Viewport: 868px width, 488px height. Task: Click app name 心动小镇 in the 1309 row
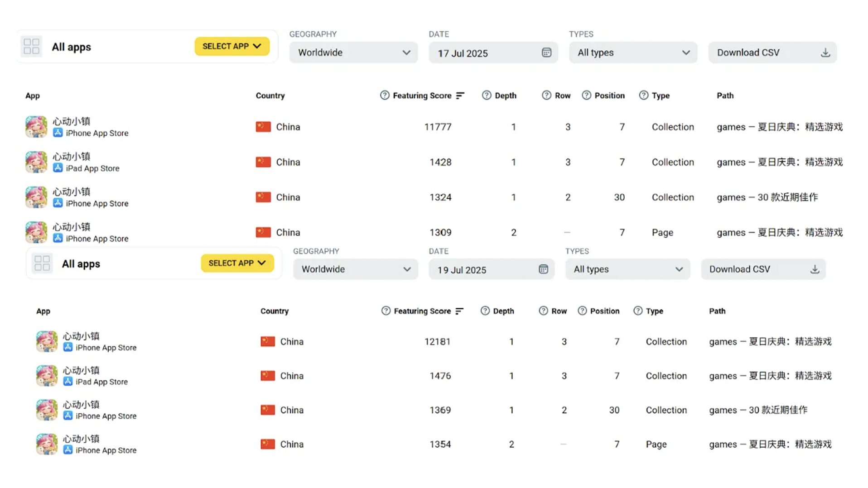pyautogui.click(x=72, y=227)
